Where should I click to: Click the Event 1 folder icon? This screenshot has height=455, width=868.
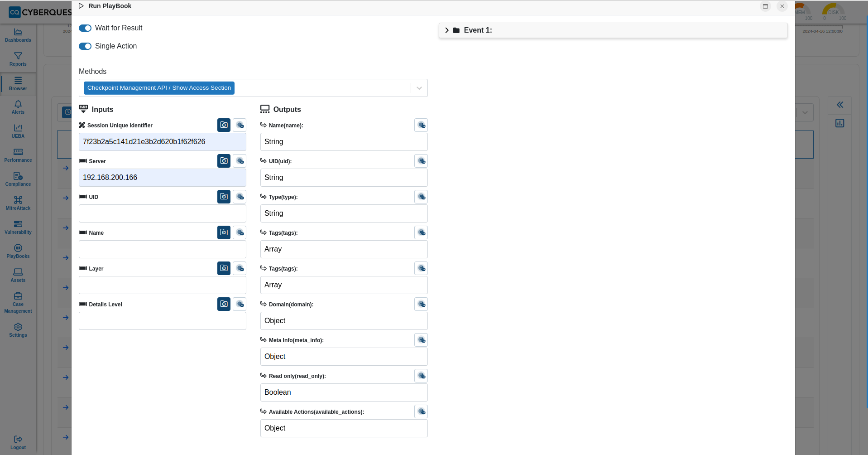coord(456,30)
